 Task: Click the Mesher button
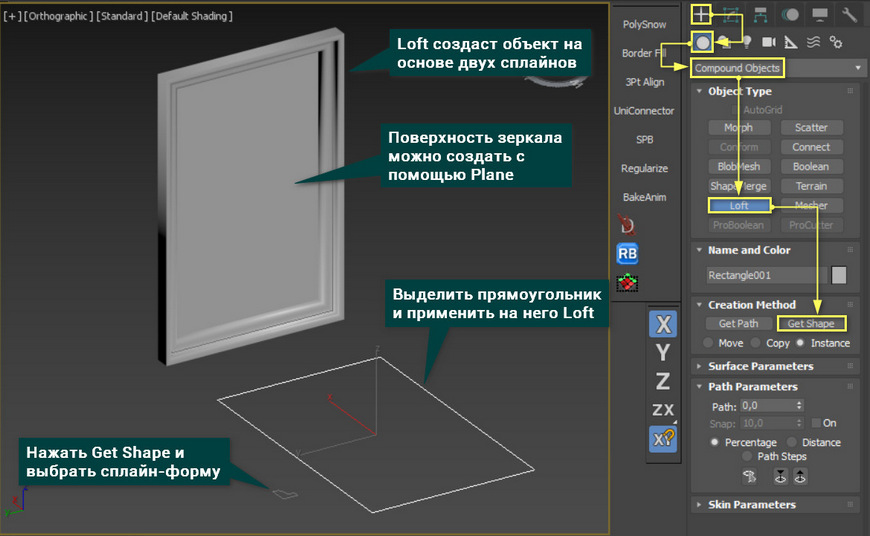(x=812, y=205)
